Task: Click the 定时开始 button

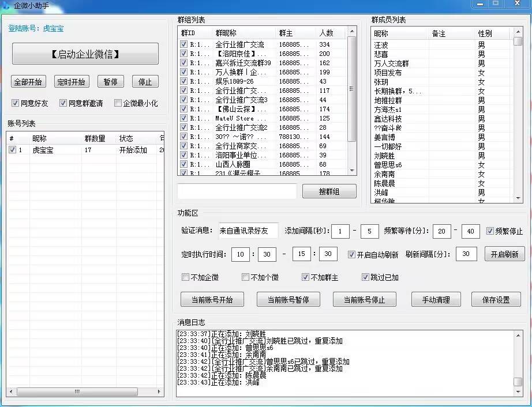Action: point(72,82)
